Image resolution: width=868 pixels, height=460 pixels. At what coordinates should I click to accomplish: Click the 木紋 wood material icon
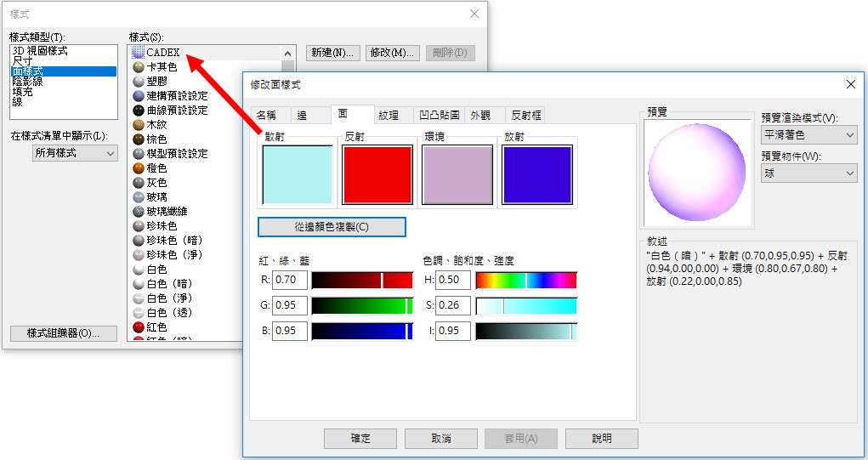[x=139, y=125]
